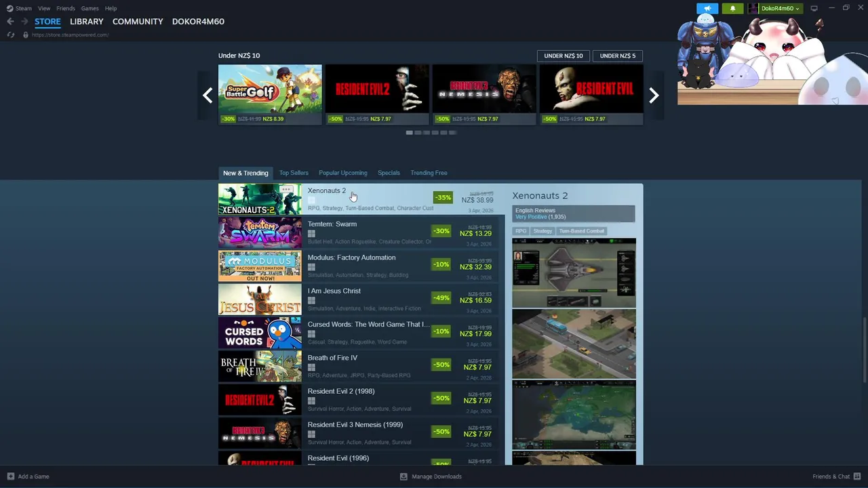868x488 pixels.
Task: Click the Cursed Words capsule image
Action: point(260,333)
